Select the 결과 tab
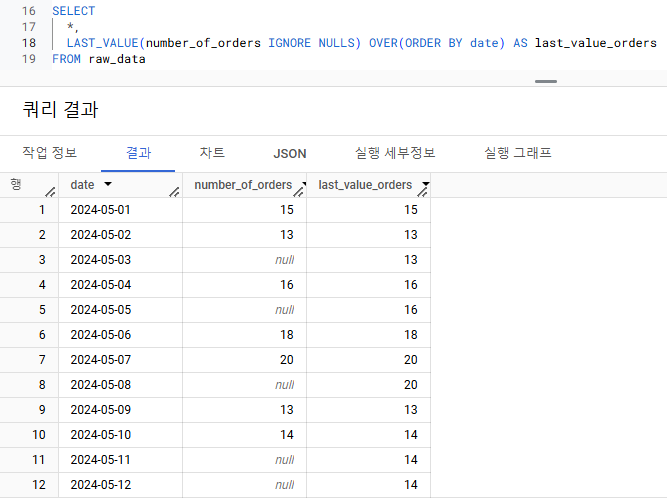Screen dimensions: 667x498 pos(138,153)
